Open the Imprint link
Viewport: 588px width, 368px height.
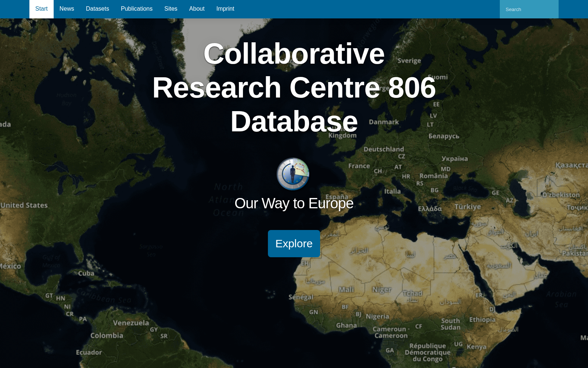pyautogui.click(x=225, y=9)
